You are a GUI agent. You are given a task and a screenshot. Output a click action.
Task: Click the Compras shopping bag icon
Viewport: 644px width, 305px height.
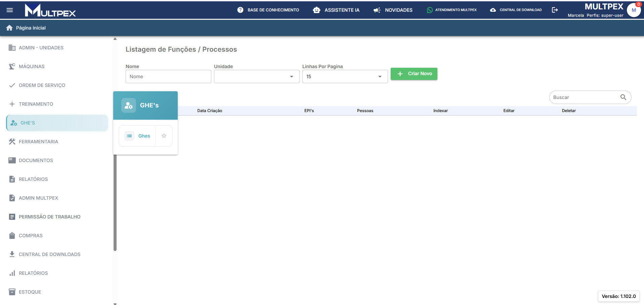point(12,236)
